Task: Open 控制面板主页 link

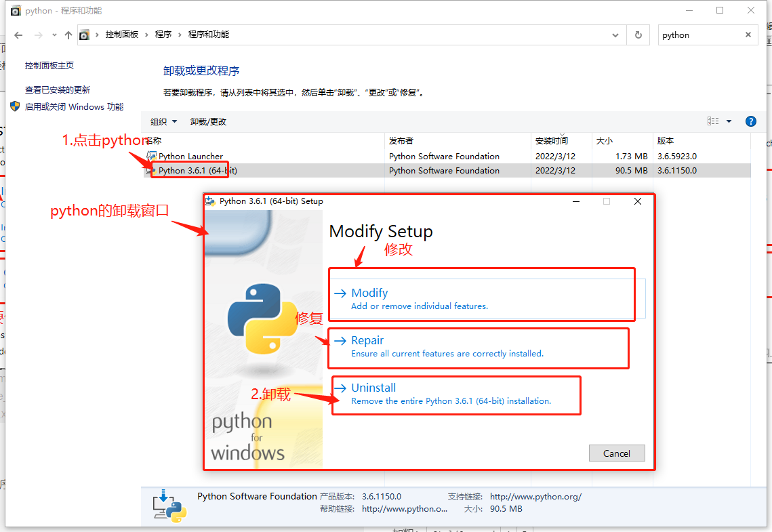Action: (x=49, y=66)
